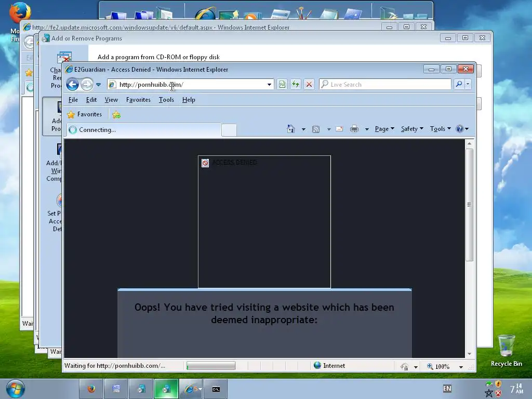Click the scrollbar down arrow
532x399 pixels.
tap(470, 353)
